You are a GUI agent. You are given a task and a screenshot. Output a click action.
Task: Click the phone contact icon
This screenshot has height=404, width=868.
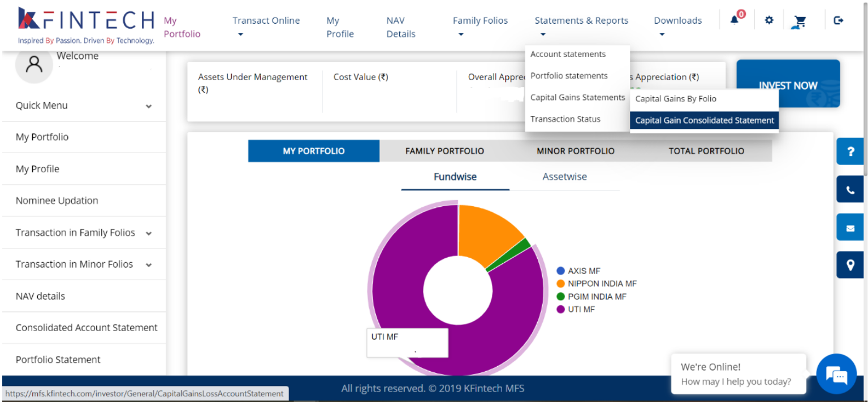pyautogui.click(x=850, y=189)
